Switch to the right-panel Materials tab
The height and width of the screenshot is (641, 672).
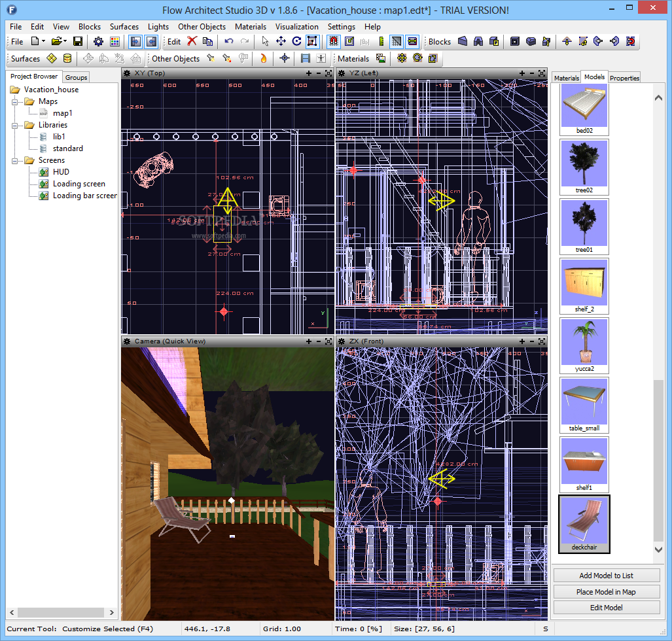pyautogui.click(x=566, y=78)
